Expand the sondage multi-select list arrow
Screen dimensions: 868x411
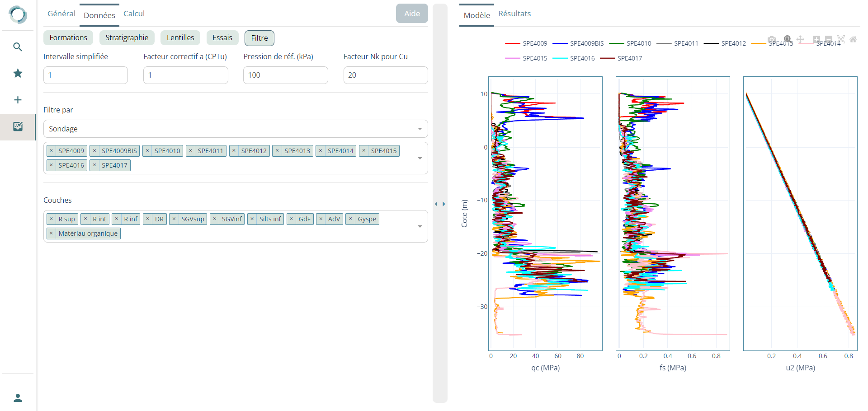coord(420,158)
